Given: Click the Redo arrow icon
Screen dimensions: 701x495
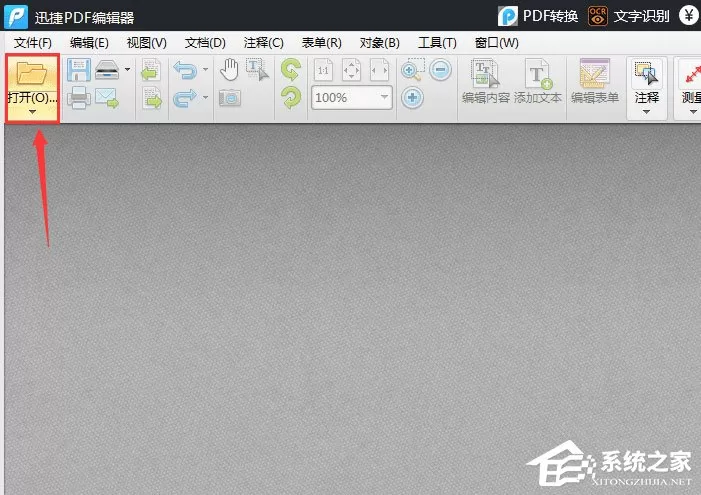Looking at the screenshot, I should (x=185, y=98).
